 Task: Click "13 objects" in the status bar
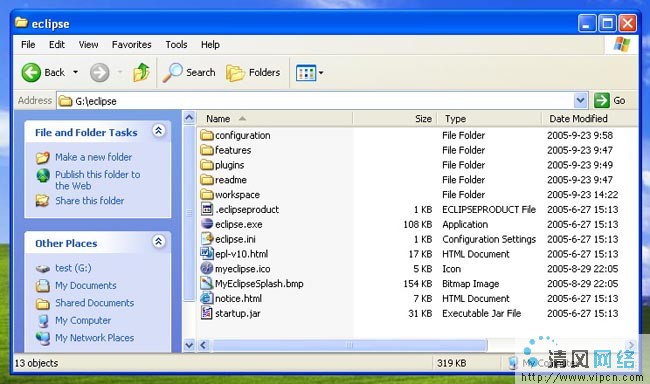click(36, 363)
